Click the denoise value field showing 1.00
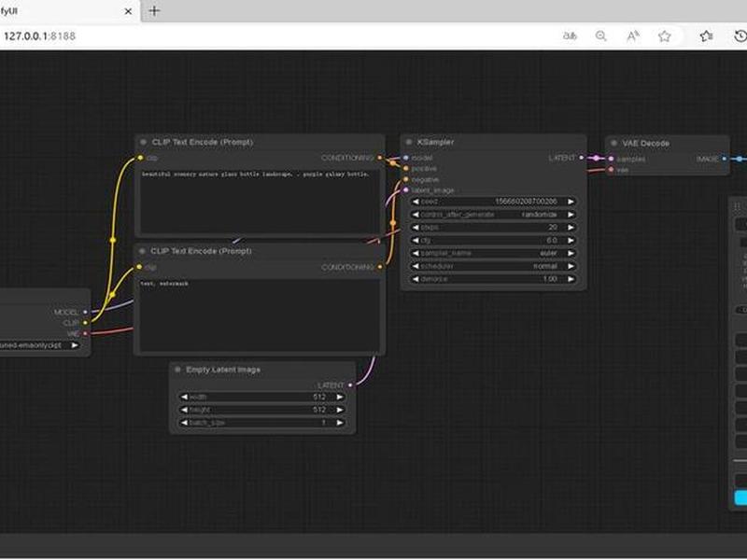The height and width of the screenshot is (560, 747). (x=493, y=279)
